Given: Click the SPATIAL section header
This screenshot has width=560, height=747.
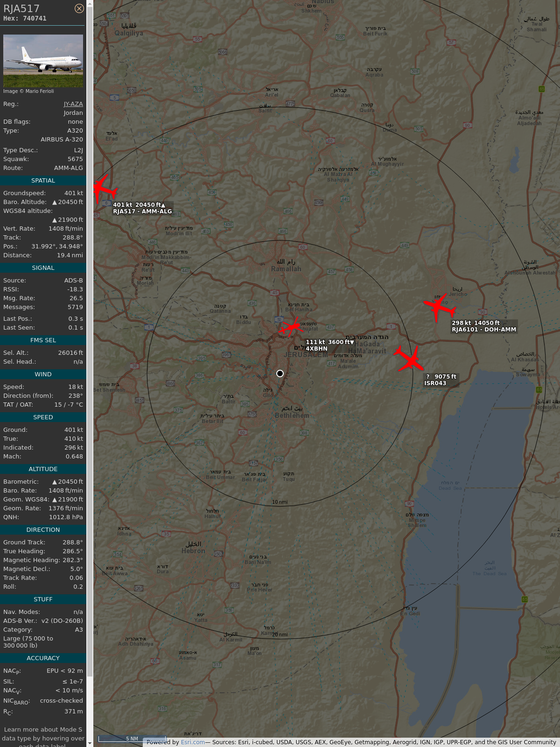Looking at the screenshot, I should tap(43, 181).
